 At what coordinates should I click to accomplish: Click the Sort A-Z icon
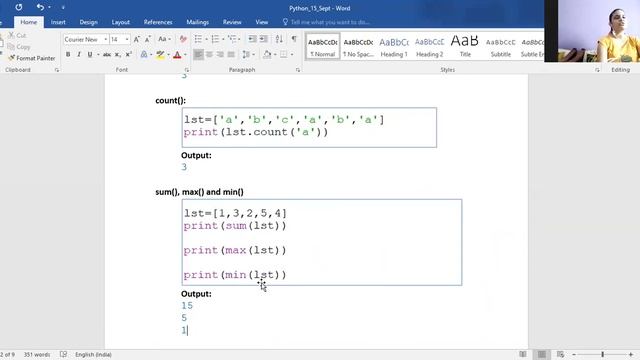coord(279,39)
